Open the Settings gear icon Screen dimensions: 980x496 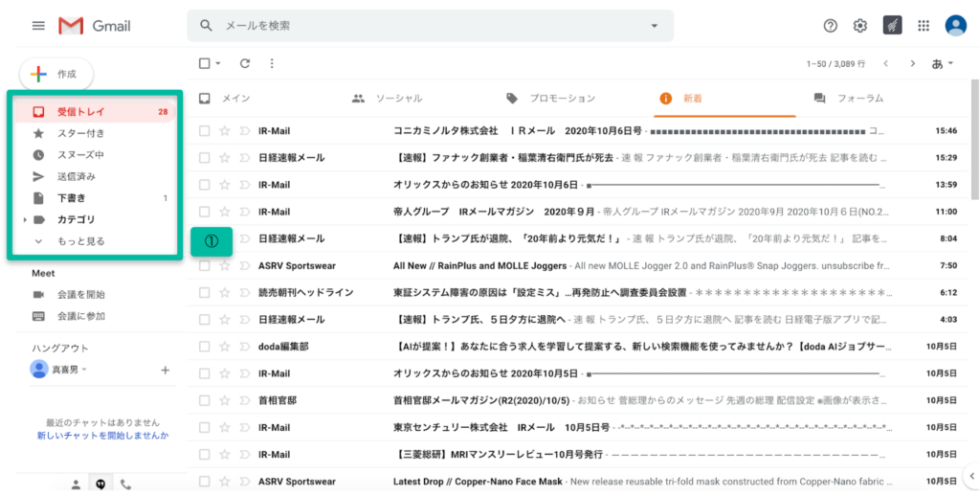pyautogui.click(x=859, y=26)
